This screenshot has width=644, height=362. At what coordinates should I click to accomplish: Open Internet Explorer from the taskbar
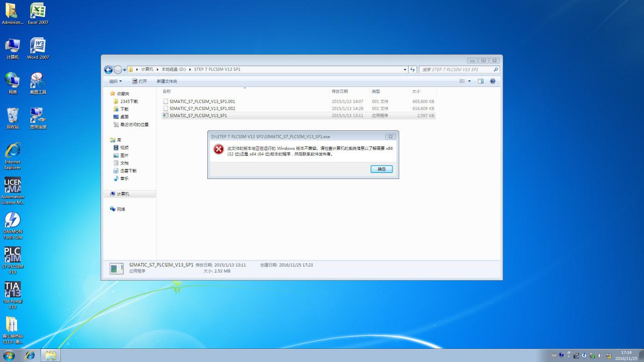pyautogui.click(x=30, y=355)
